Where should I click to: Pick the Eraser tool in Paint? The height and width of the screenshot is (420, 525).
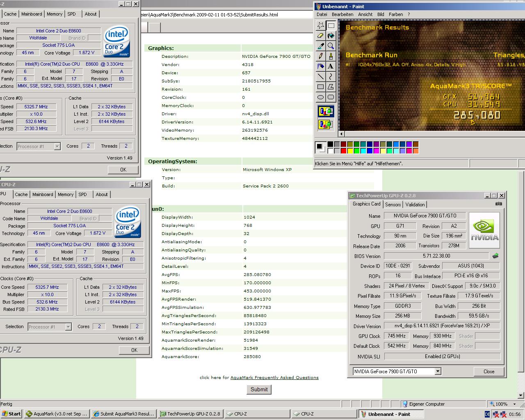pos(321,36)
